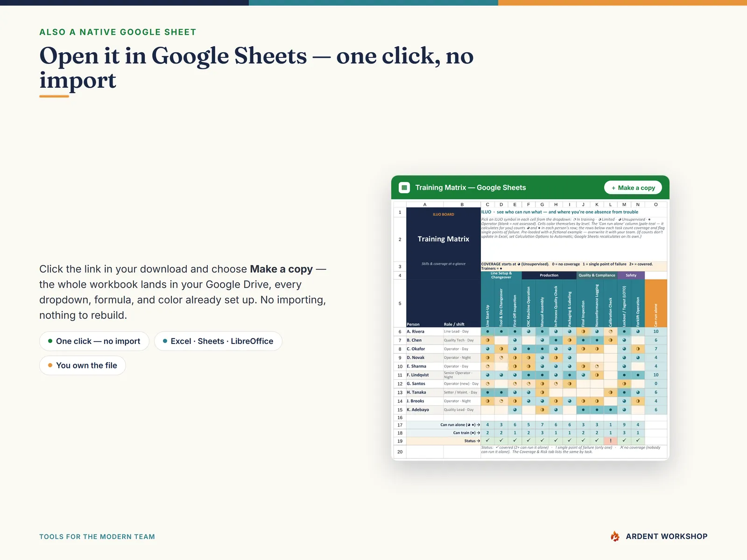
Task: Click the Make a copy button
Action: pos(633,188)
